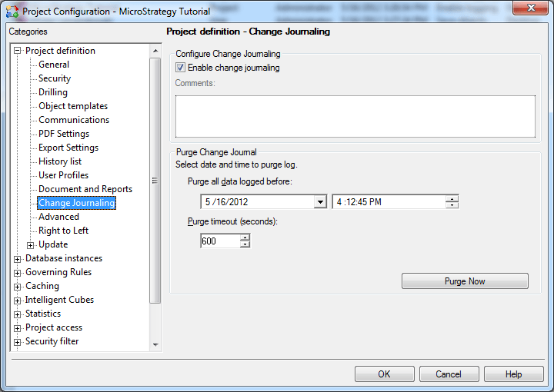Open History list category
The image size is (554, 392).
[x=60, y=161]
